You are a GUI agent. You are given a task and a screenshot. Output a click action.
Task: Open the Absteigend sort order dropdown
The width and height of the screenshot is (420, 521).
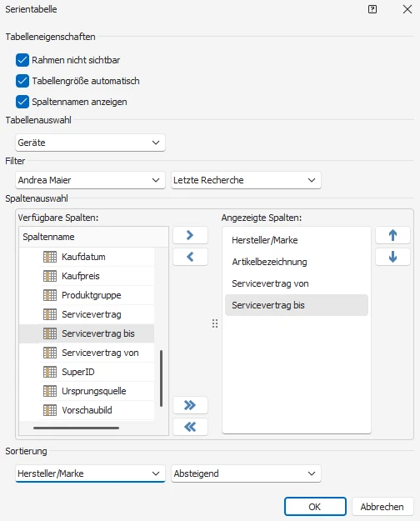coord(246,473)
